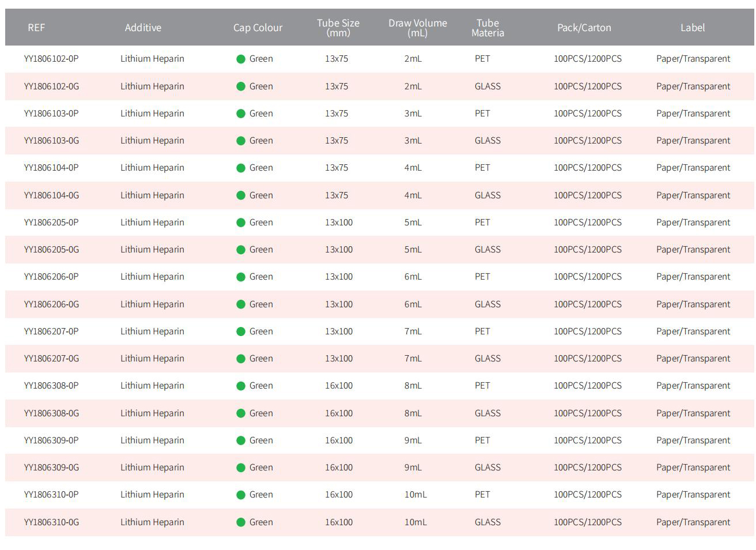
Task: Click 10mL volume in YY1806310-0P row
Action: [x=415, y=495]
